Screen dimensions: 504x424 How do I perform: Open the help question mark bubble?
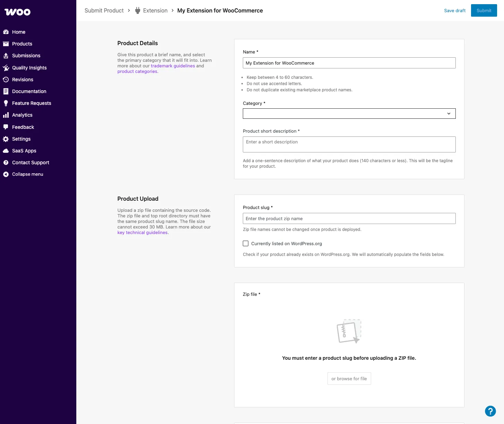click(x=490, y=411)
